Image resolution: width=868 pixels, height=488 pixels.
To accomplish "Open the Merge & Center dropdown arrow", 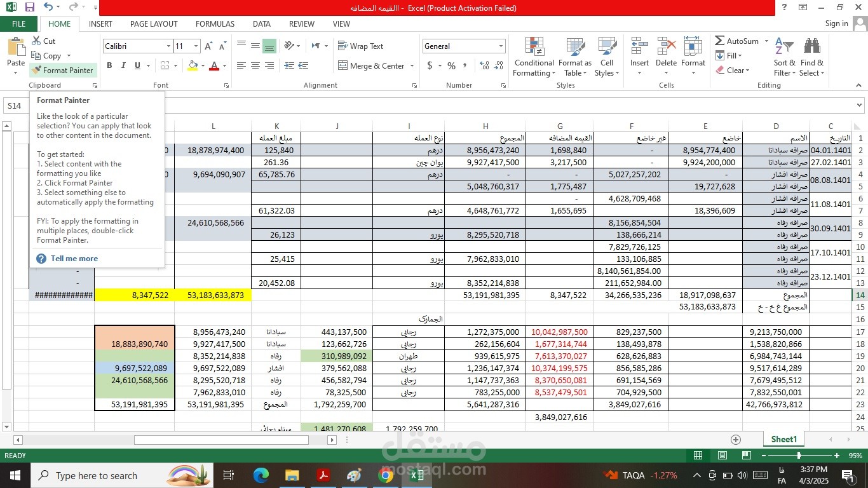I will [412, 65].
